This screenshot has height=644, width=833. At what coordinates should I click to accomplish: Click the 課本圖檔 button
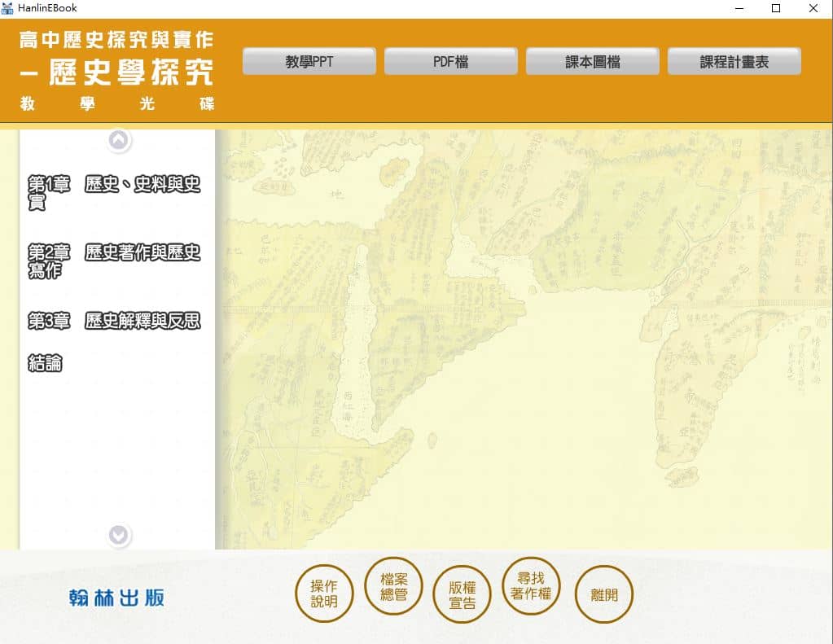[x=592, y=62]
